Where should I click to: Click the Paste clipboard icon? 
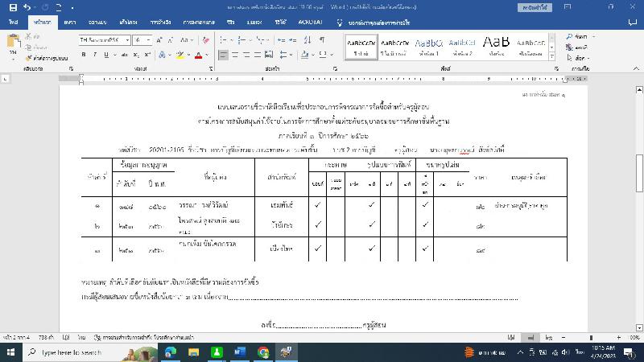(x=13, y=42)
